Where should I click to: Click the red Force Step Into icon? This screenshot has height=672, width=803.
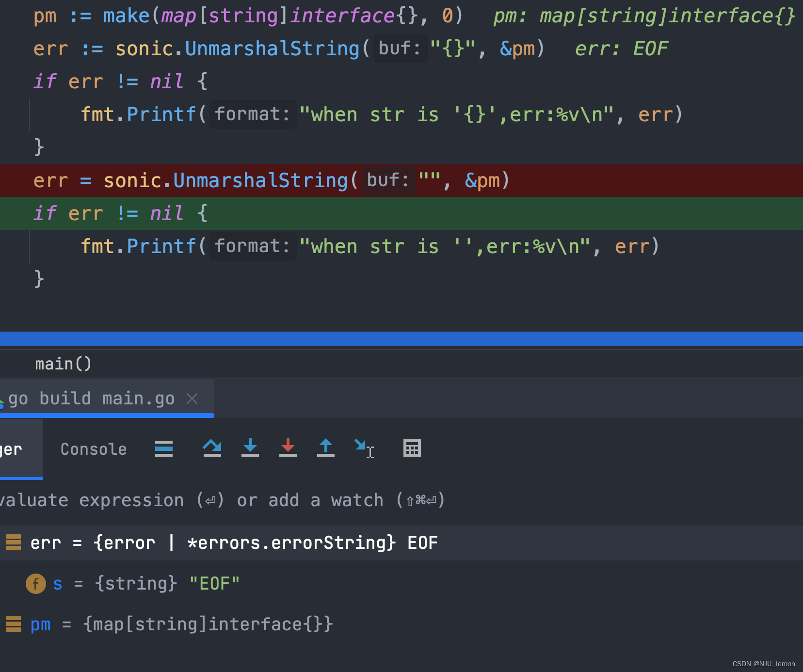288,448
